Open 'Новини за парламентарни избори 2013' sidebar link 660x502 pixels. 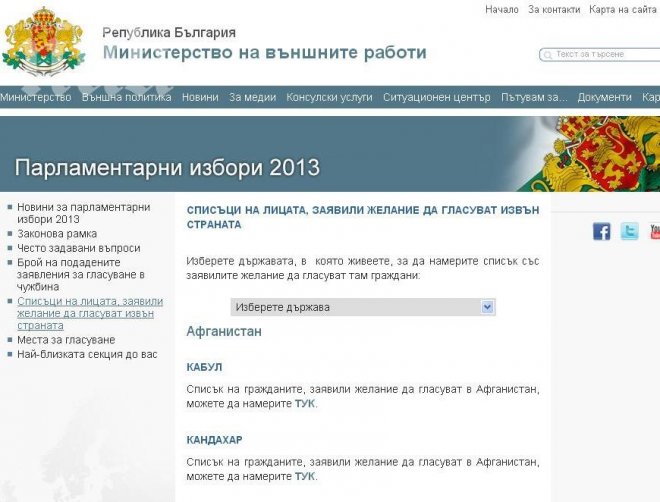tap(83, 213)
